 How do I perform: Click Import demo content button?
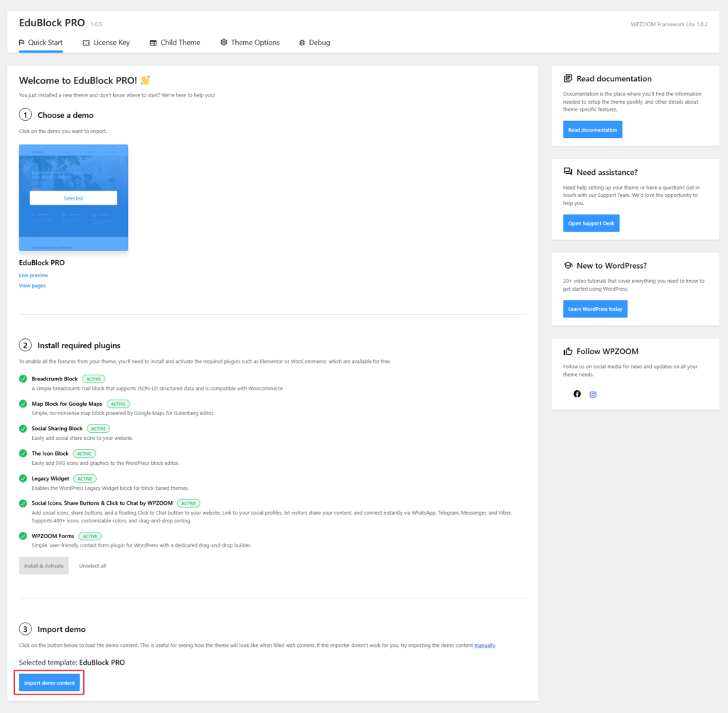49,683
